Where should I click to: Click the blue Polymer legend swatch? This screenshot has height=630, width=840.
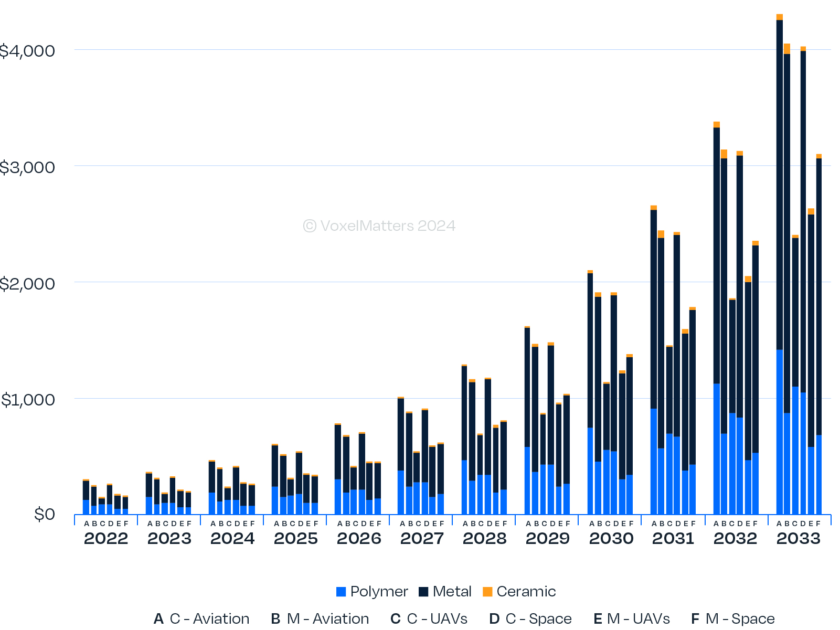tap(341, 592)
